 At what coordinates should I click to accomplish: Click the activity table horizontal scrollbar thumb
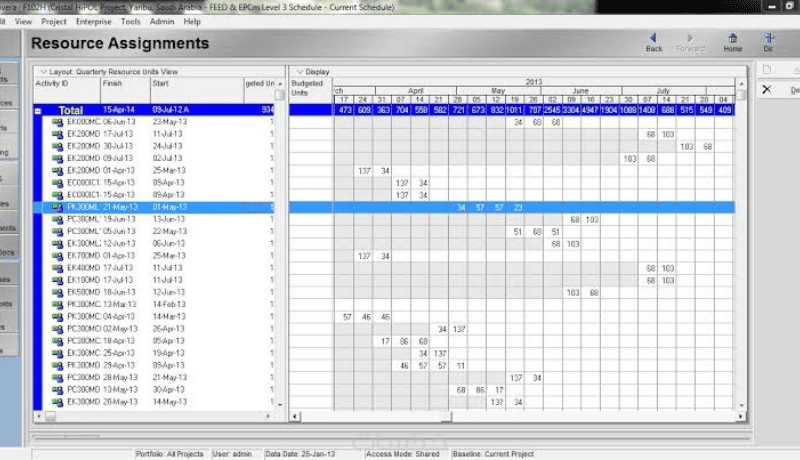51,417
